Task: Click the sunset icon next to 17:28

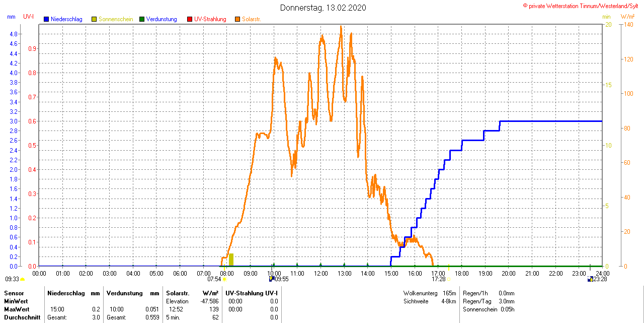Action: (449, 279)
